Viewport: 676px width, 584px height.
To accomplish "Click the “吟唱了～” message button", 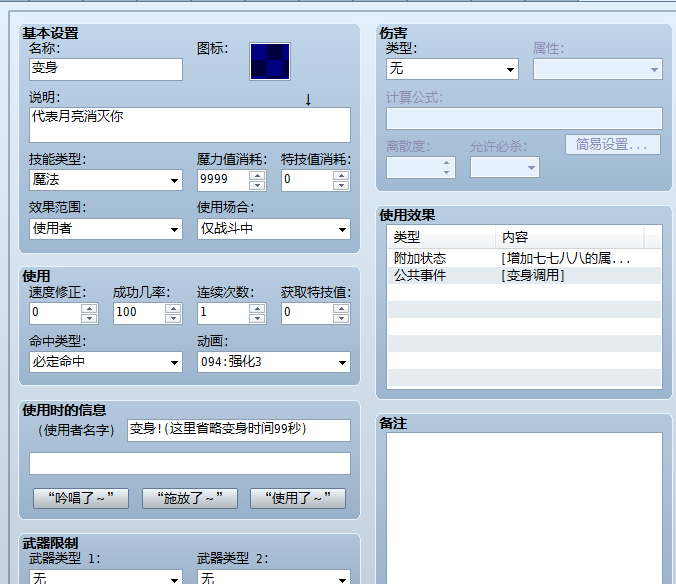I will (x=81, y=498).
